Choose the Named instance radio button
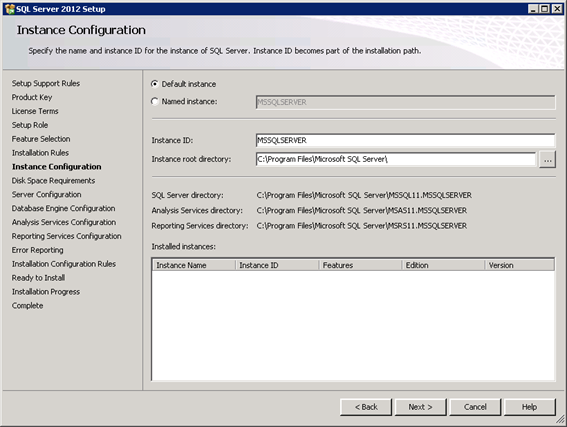This screenshot has width=567, height=427. coord(155,102)
